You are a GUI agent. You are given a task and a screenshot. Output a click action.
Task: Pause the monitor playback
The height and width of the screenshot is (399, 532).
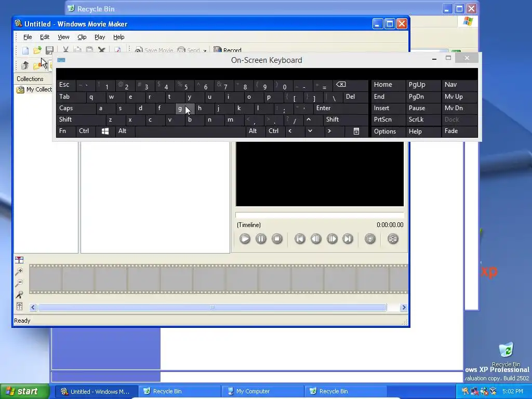coord(261,239)
